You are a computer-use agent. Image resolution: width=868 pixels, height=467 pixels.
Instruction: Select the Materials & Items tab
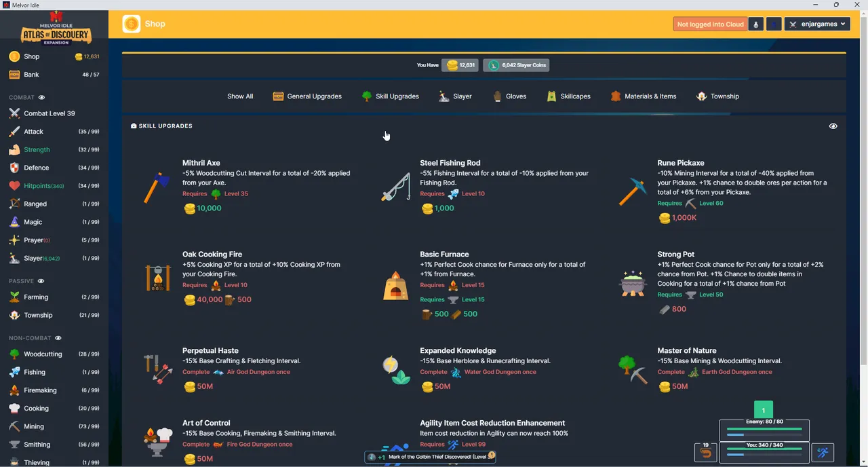click(644, 96)
